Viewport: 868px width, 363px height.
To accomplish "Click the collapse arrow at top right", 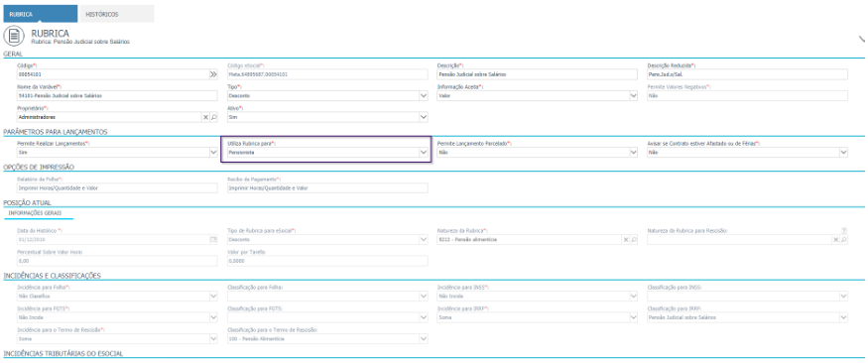I will [x=862, y=39].
